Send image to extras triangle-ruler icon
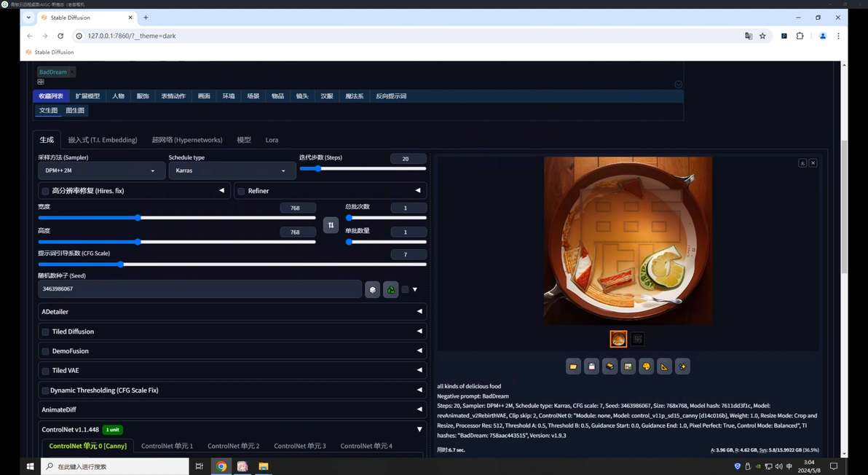Image resolution: width=868 pixels, height=475 pixels. (x=664, y=366)
